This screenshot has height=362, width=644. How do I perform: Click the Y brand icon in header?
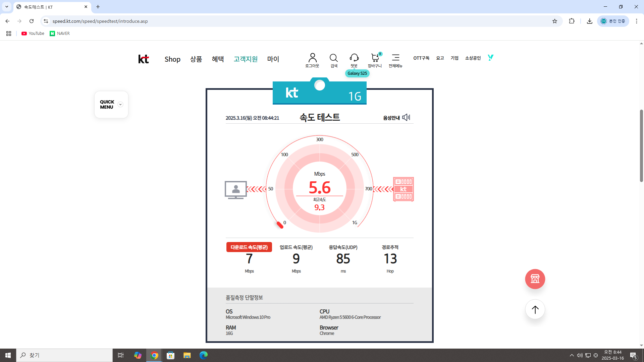491,58
